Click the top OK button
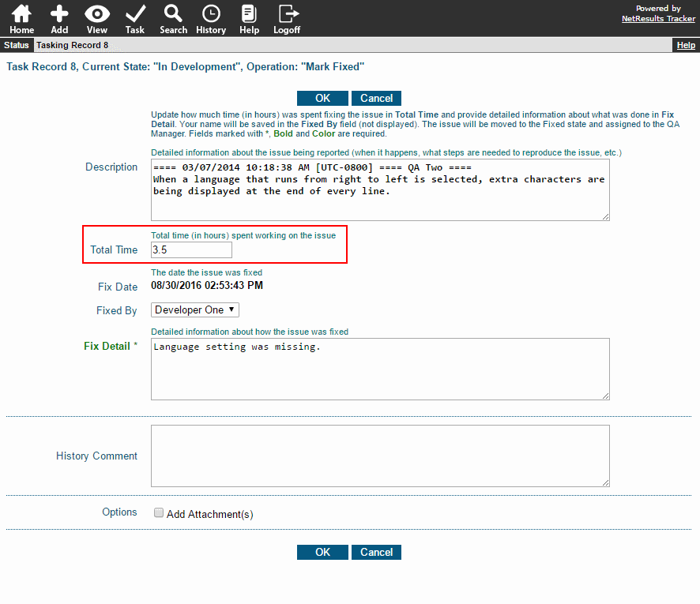Screen dimensions: 700x604 322,98
